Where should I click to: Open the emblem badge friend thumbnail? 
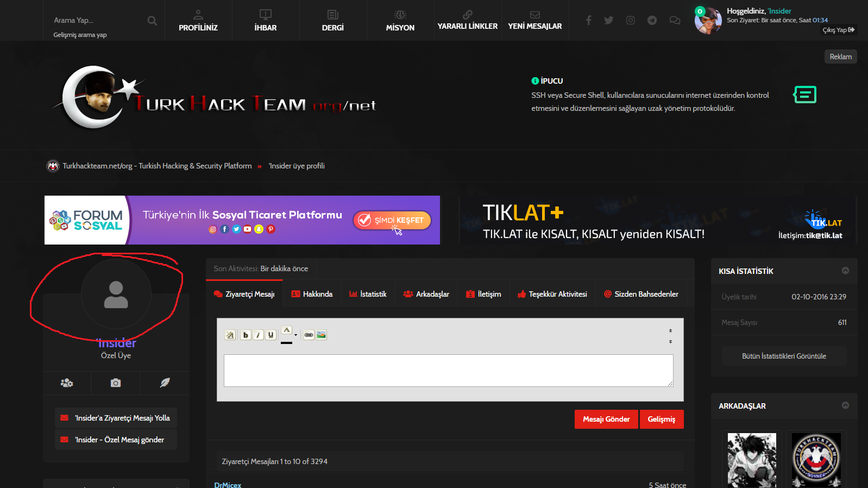816,460
